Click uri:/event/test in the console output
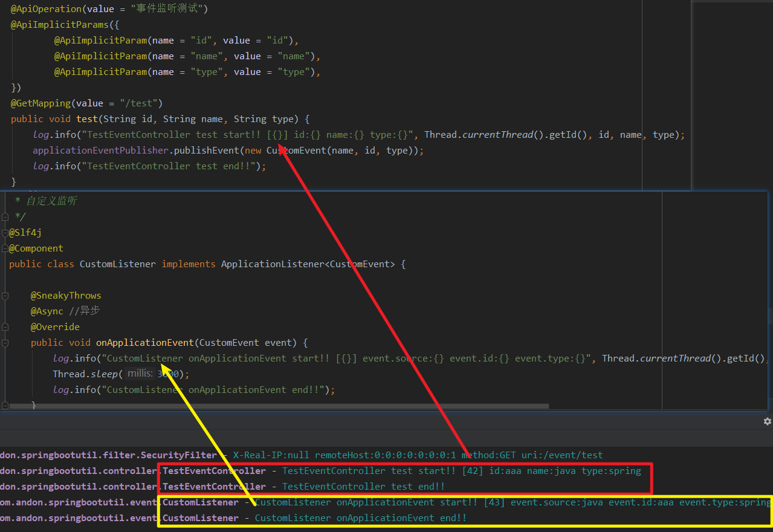 click(562, 455)
